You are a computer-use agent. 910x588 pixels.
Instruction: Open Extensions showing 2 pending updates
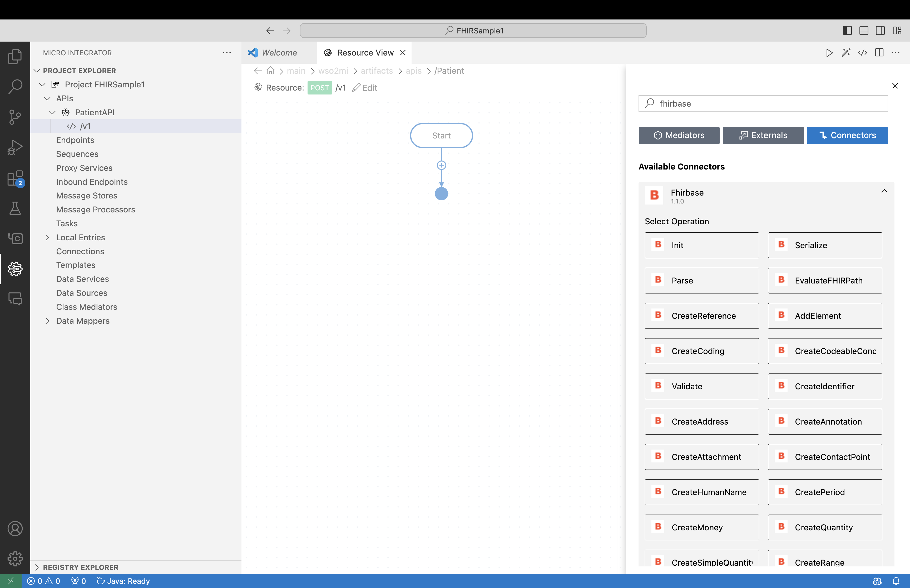15,178
